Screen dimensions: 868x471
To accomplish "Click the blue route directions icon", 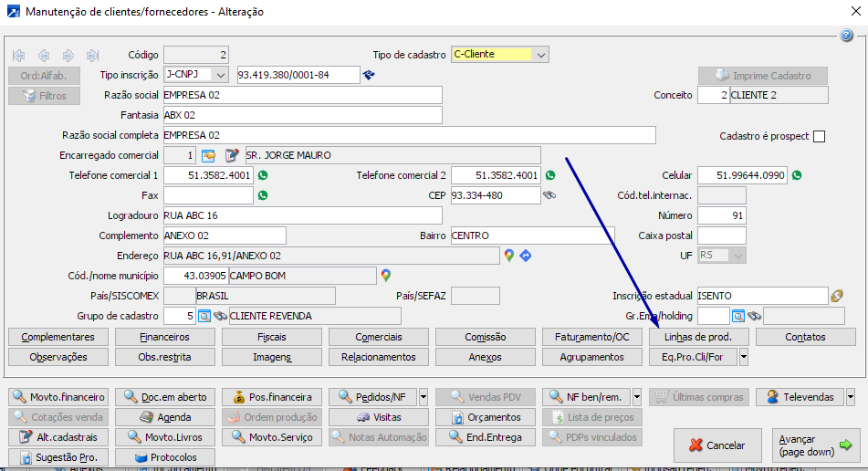I will [x=526, y=256].
